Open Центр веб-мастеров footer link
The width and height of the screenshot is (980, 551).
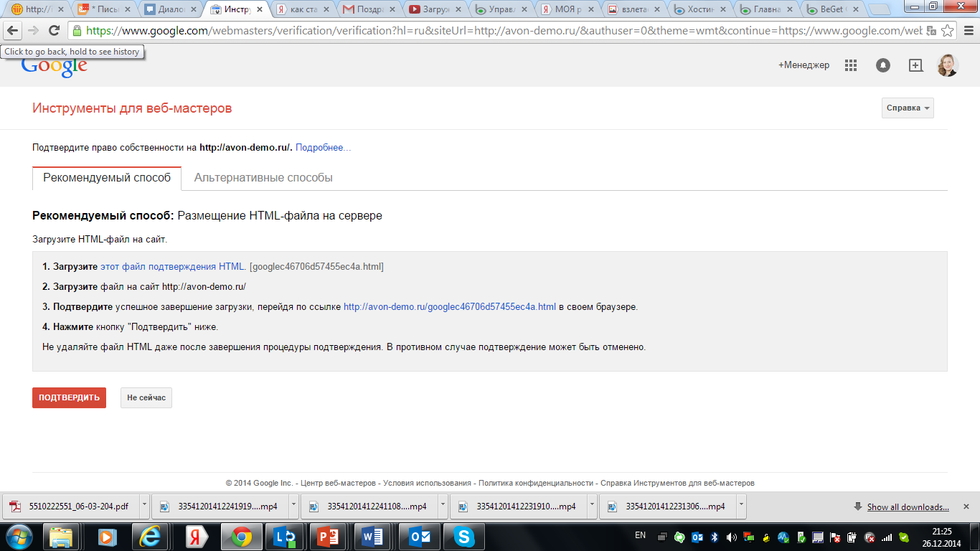(x=338, y=484)
